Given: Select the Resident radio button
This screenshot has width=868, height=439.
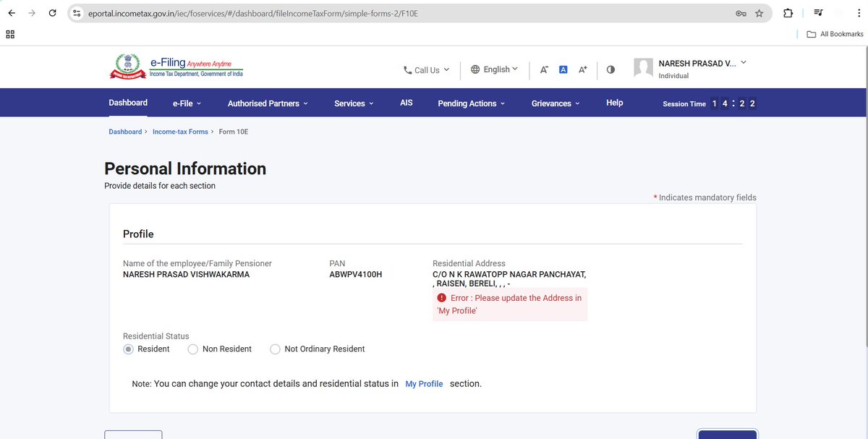Looking at the screenshot, I should (x=128, y=349).
